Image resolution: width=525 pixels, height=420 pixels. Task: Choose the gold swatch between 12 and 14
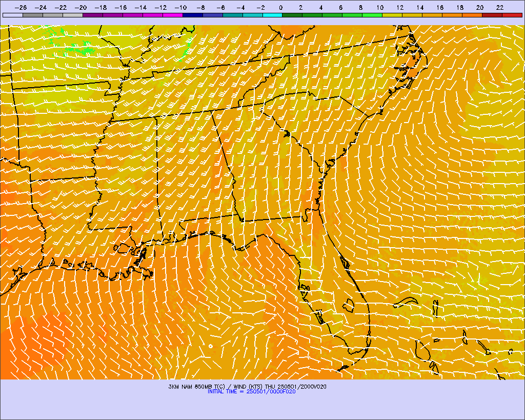click(412, 15)
